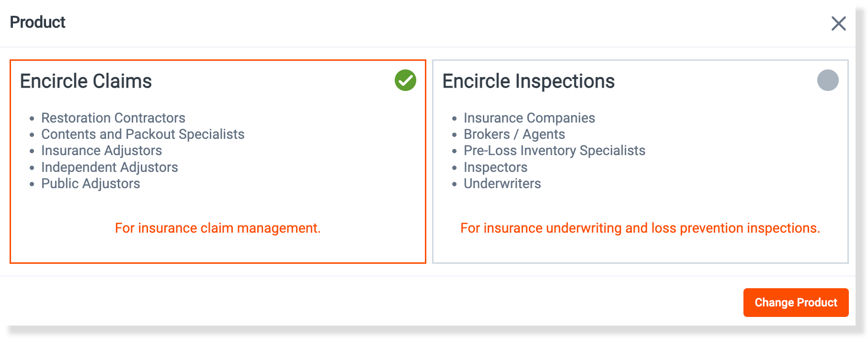Screen dimensions: 868x338
Task: Click Insurance Adjustors list item
Action: pyautogui.click(x=102, y=150)
